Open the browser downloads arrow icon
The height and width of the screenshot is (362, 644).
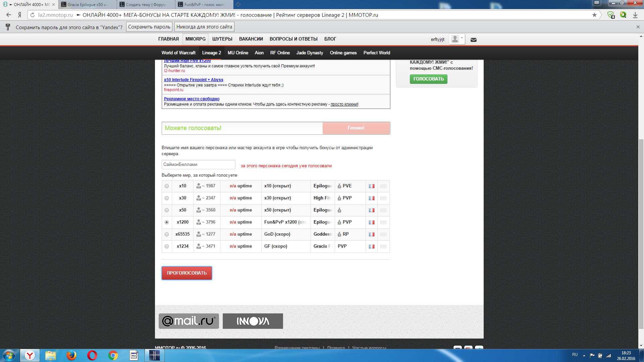(x=635, y=15)
